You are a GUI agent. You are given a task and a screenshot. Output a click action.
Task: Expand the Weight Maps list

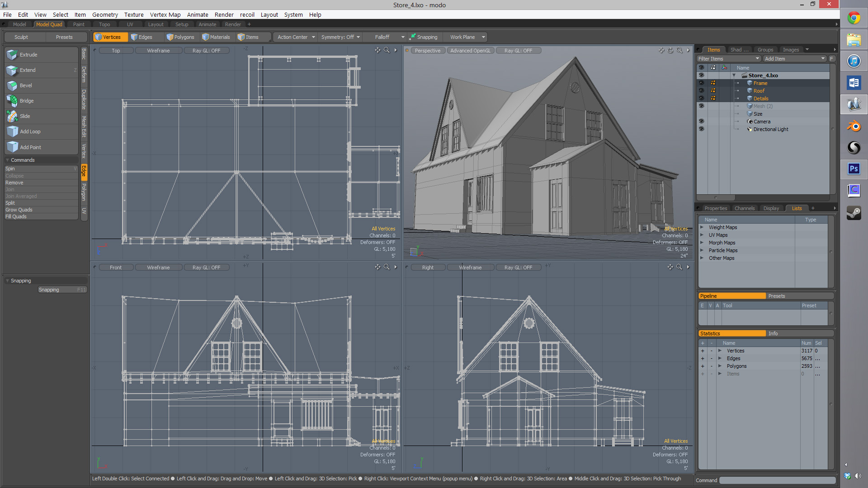pos(702,227)
